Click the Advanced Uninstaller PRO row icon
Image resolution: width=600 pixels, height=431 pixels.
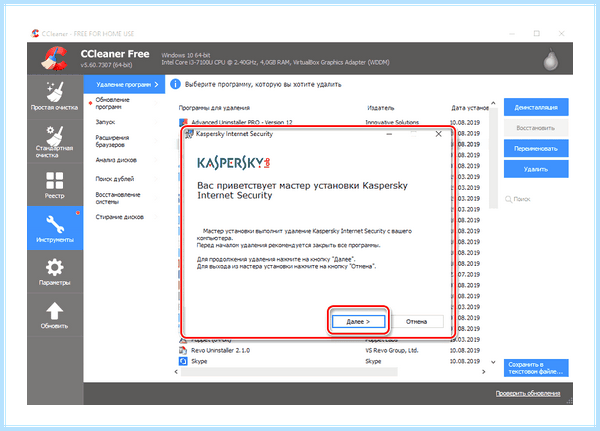coord(183,122)
